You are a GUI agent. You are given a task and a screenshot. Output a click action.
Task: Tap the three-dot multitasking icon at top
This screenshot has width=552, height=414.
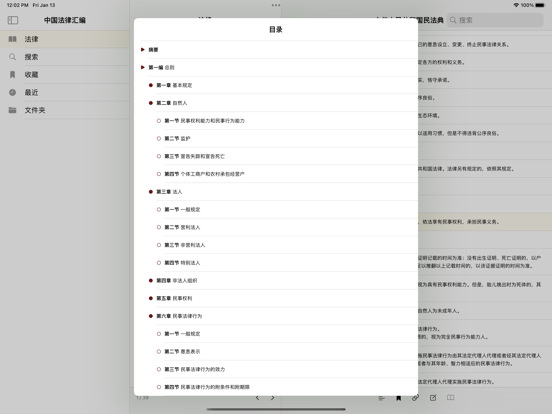click(x=276, y=5)
